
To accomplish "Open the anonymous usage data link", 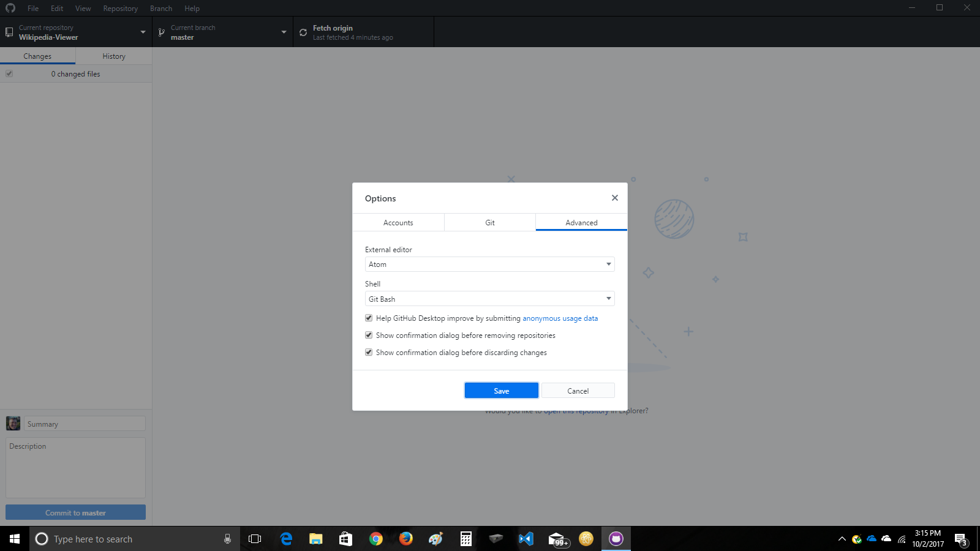I will pos(560,318).
